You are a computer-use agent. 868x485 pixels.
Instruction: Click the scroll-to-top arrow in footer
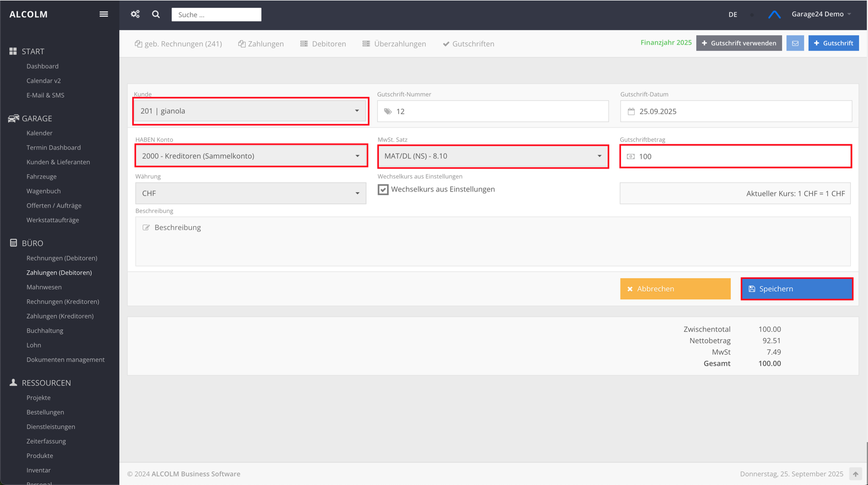pos(855,474)
